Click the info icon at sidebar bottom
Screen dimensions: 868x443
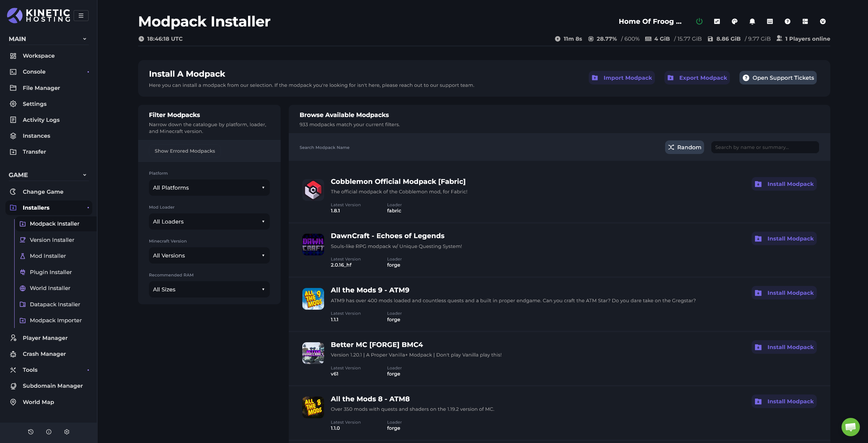(x=49, y=432)
